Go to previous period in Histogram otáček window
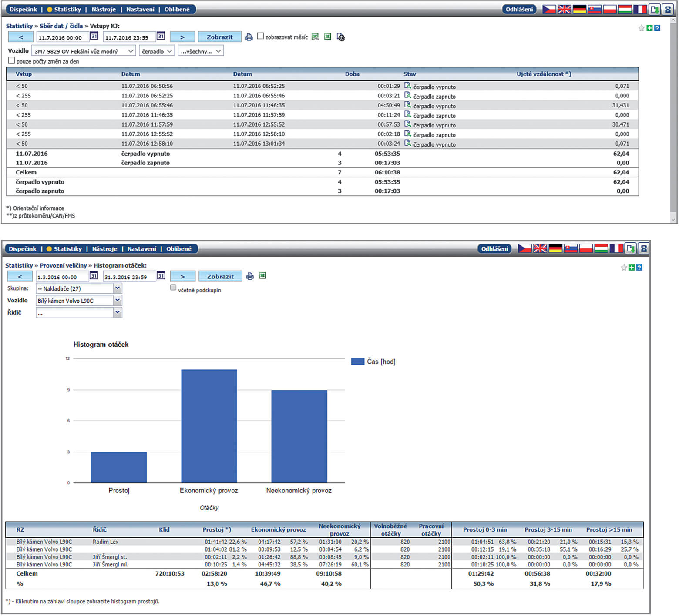The width and height of the screenshot is (679, 616). (20, 277)
